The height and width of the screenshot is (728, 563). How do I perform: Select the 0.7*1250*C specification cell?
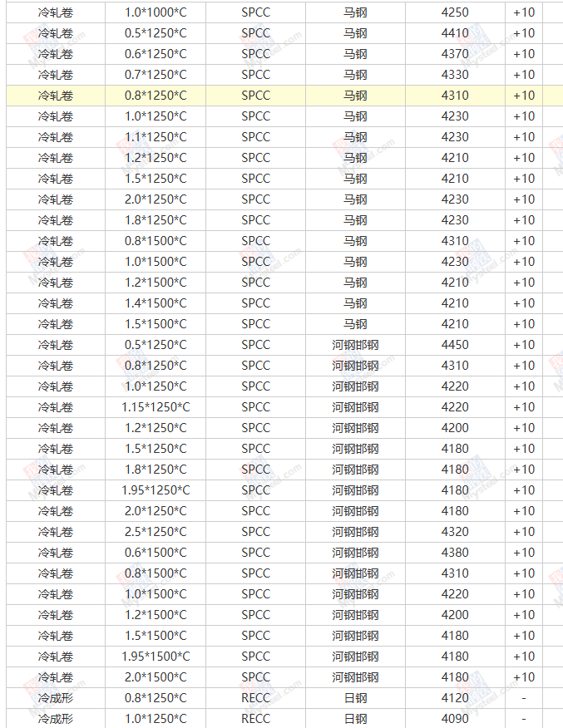tap(156, 75)
